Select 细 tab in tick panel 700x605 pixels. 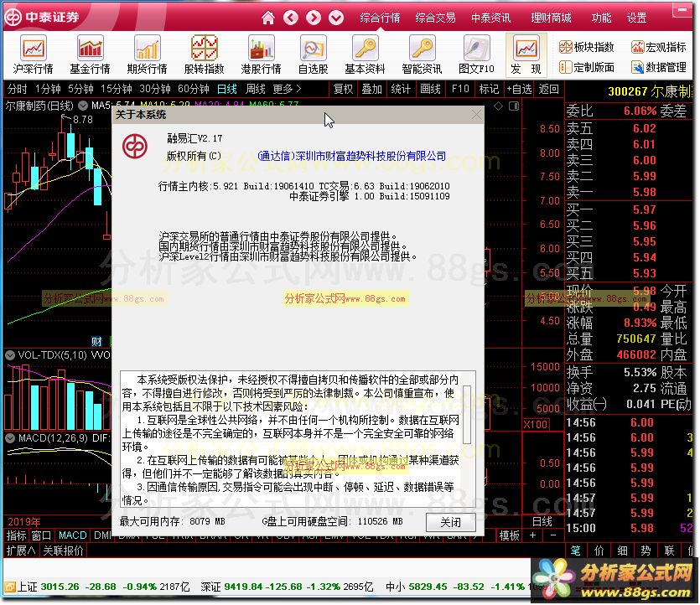click(622, 551)
